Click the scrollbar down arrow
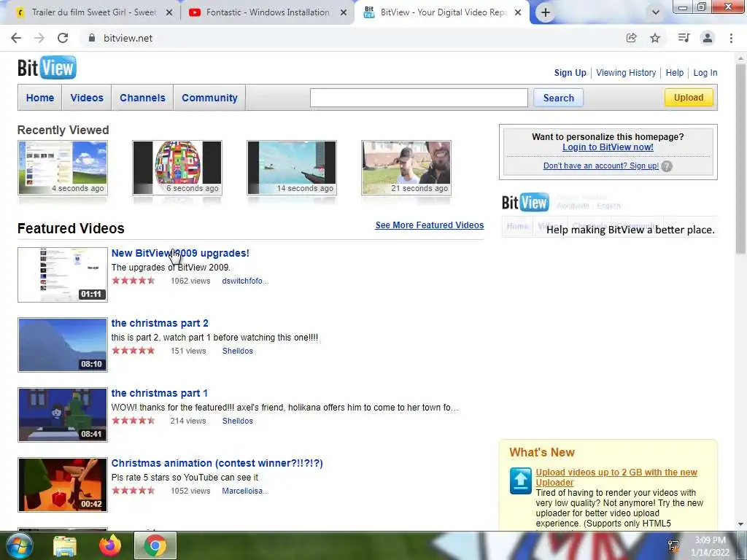This screenshot has width=747, height=560. pyautogui.click(x=740, y=524)
